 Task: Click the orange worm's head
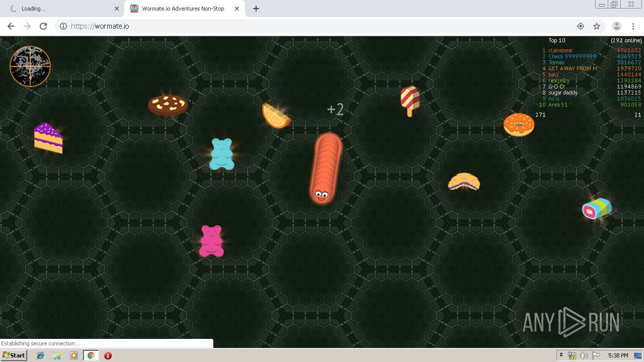[x=321, y=194]
